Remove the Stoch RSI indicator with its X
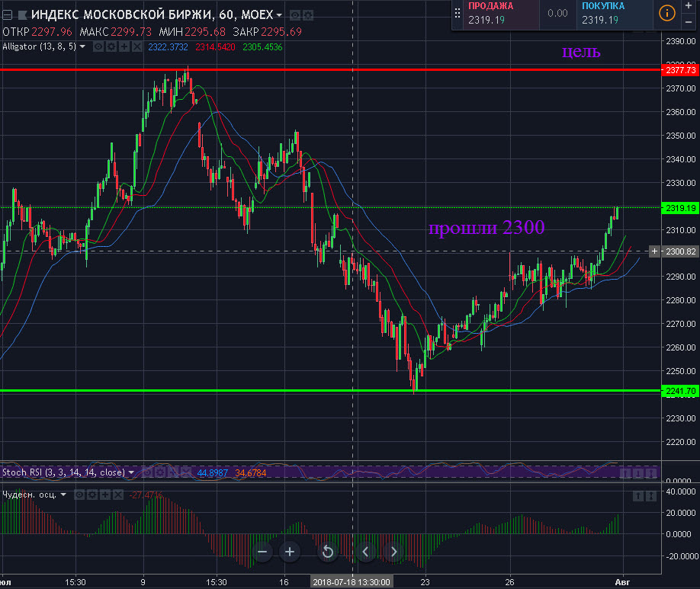700x589 pixels. pyautogui.click(x=186, y=472)
